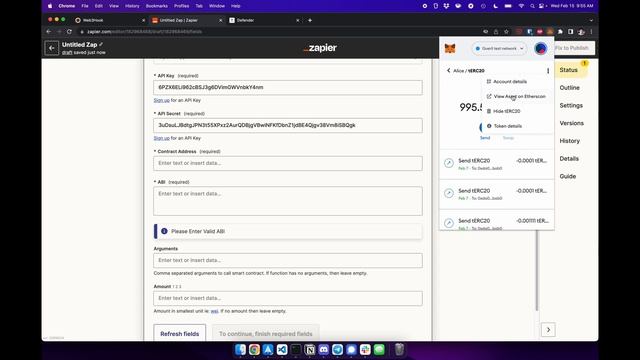The height and width of the screenshot is (360, 640).
Task: Click the pencil icon next to Untitled Zap
Action: click(x=101, y=44)
